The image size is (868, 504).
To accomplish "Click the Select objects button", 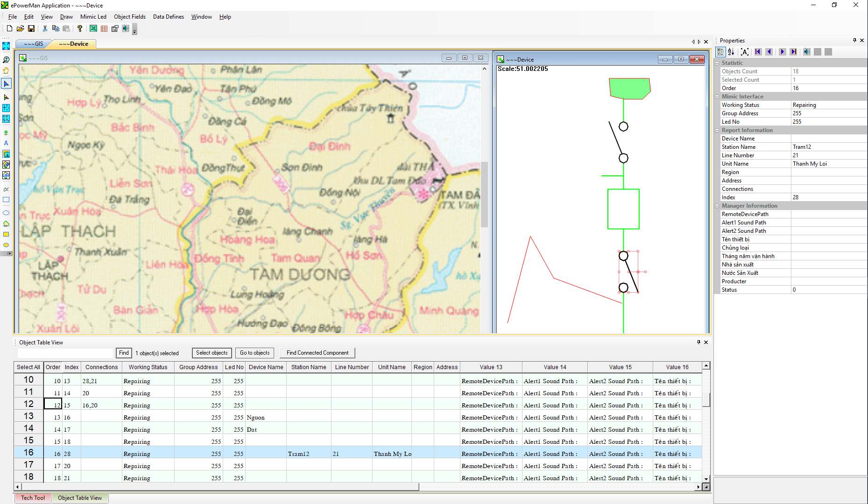I will (212, 353).
